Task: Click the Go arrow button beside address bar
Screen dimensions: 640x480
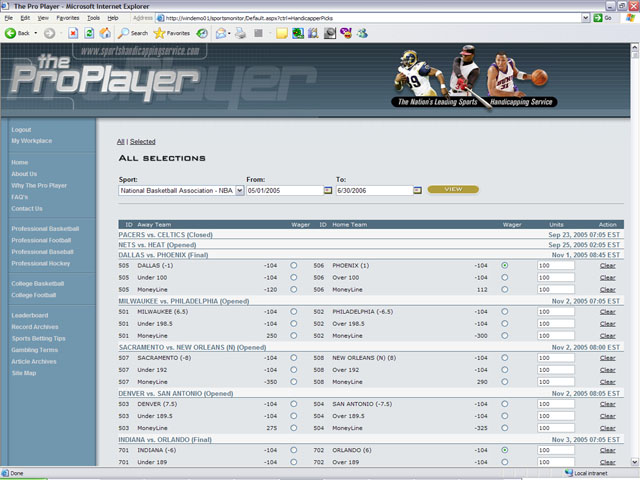Action: [x=598, y=18]
